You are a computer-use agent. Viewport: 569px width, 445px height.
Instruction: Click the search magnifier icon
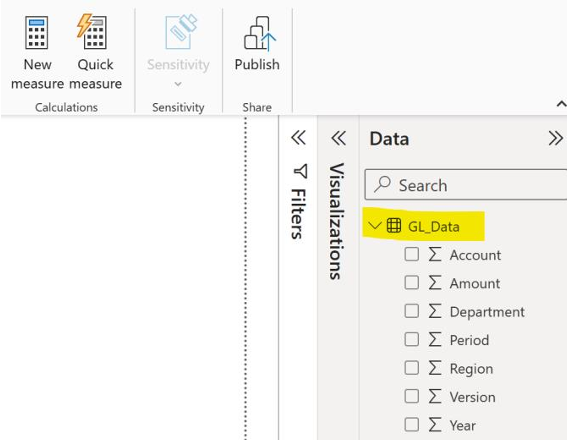pyautogui.click(x=382, y=184)
